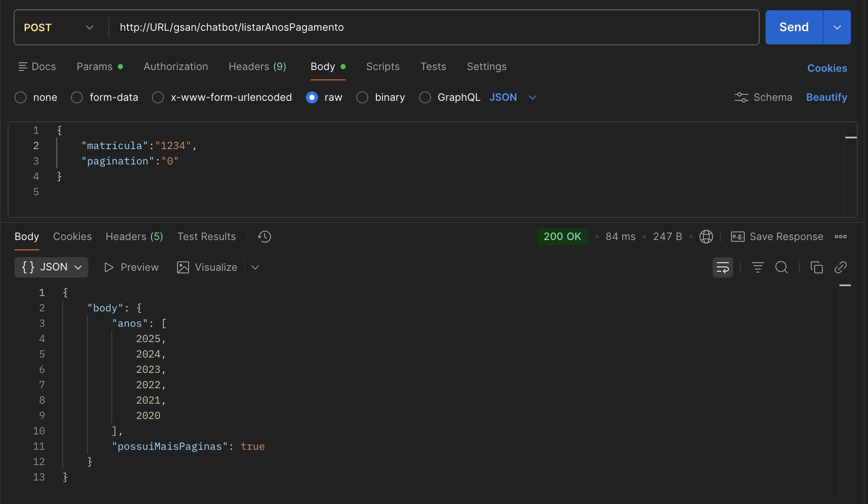Switch to the Authorization tab
This screenshot has height=504, width=868.
click(175, 67)
